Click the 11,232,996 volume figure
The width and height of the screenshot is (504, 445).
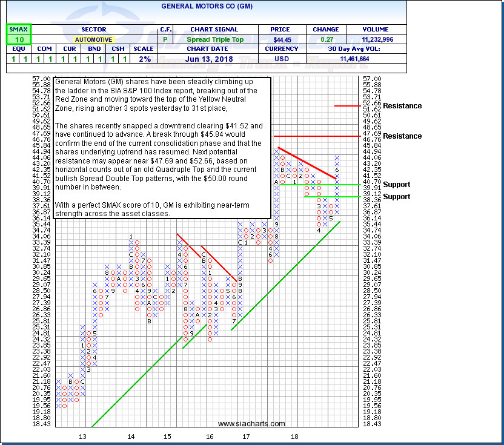click(376, 39)
